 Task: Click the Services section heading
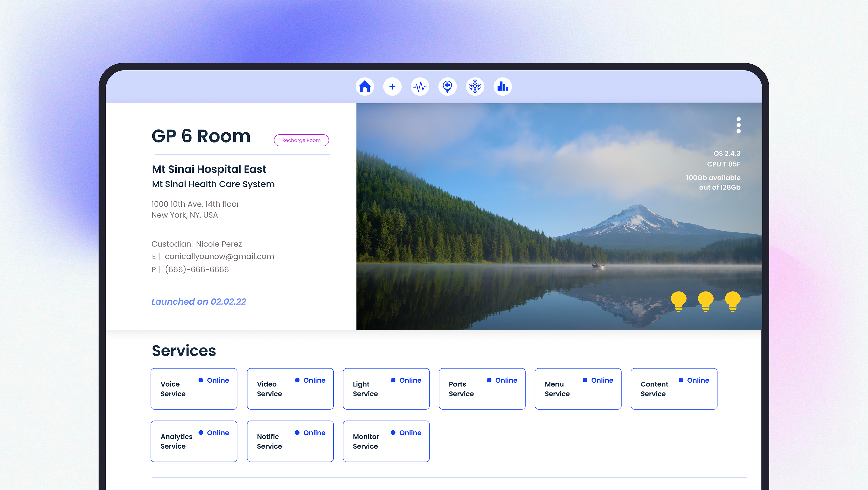coord(184,351)
